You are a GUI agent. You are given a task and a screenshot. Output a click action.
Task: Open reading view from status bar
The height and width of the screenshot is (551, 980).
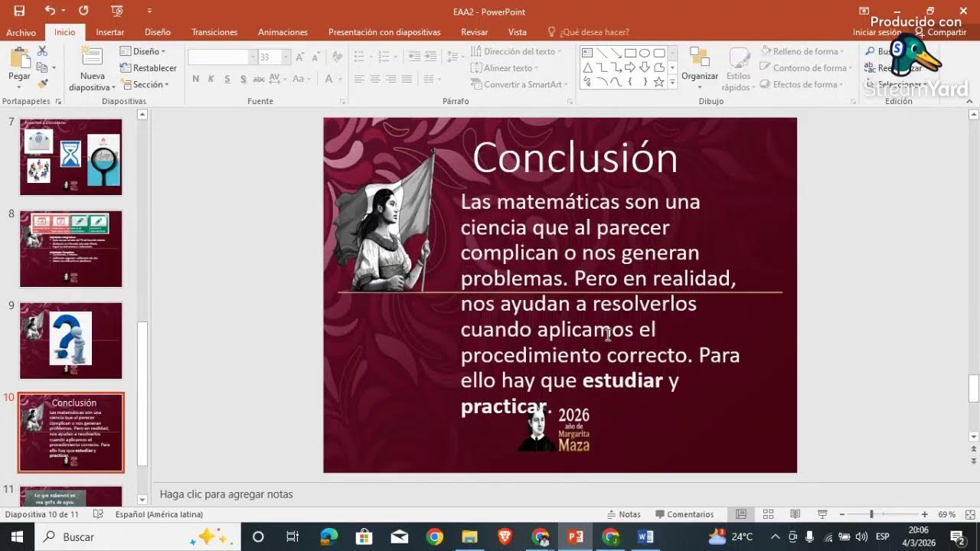click(795, 514)
